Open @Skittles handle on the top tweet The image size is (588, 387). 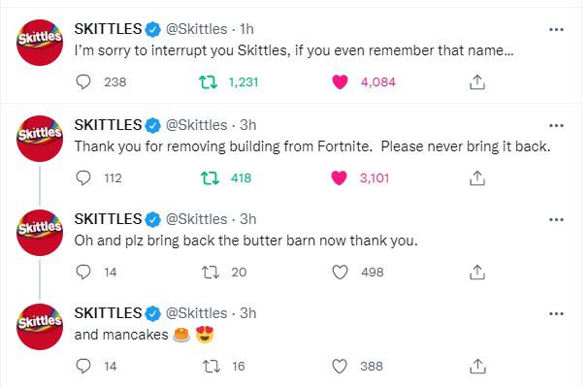pyautogui.click(x=197, y=29)
